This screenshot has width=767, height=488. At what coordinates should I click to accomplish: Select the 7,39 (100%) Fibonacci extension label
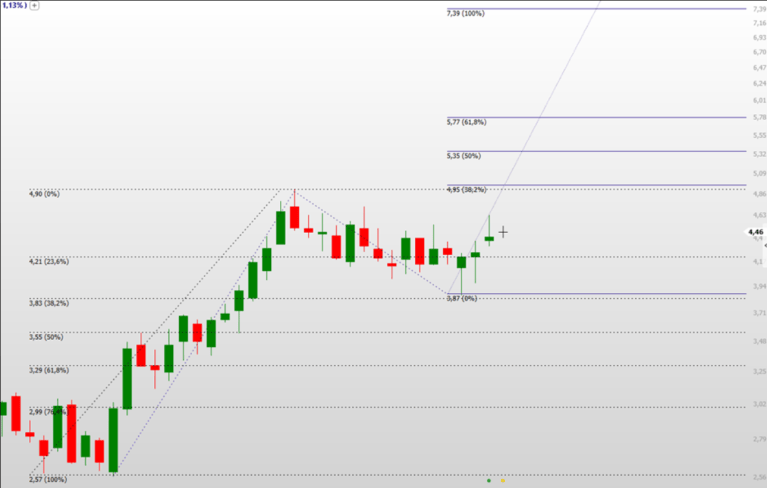click(x=465, y=14)
